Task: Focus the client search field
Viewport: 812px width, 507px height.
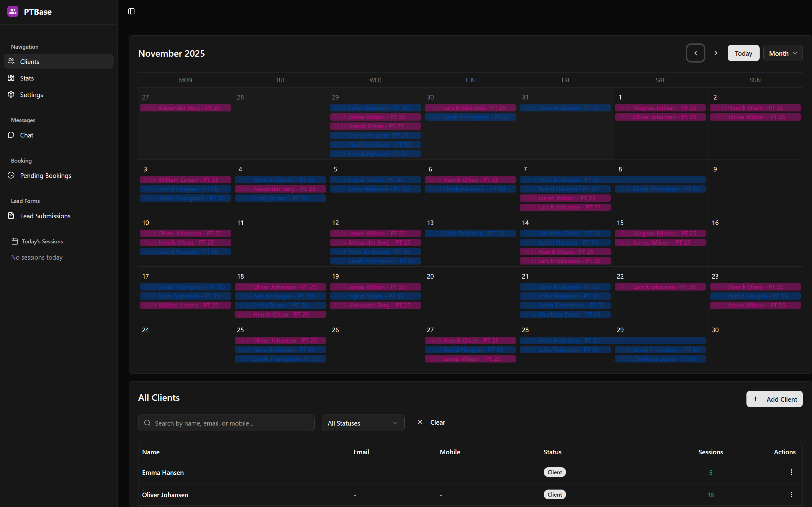Action: [226, 423]
